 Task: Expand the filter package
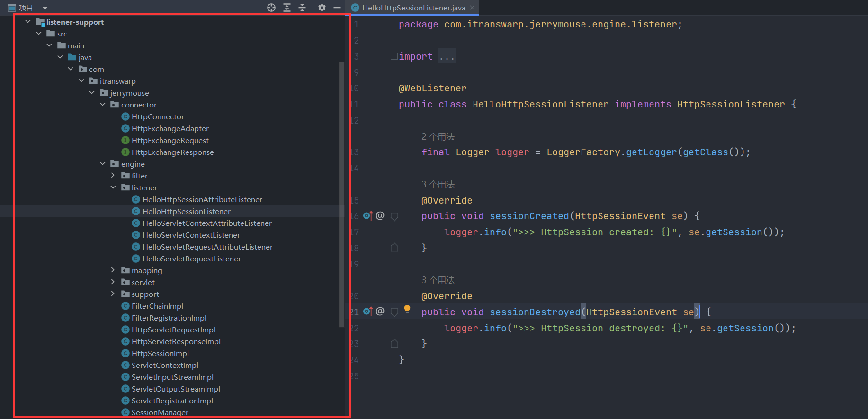click(113, 176)
